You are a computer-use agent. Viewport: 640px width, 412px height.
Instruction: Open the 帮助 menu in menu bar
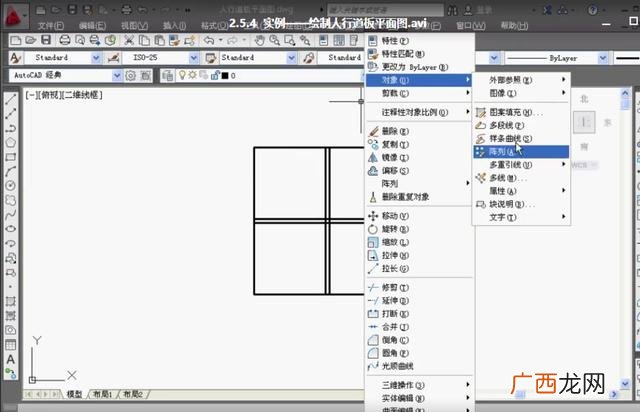coord(514,26)
